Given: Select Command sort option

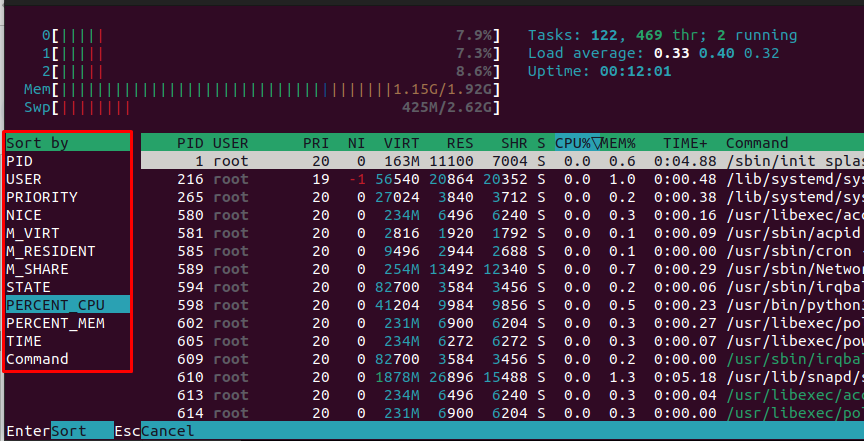Looking at the screenshot, I should [x=37, y=359].
